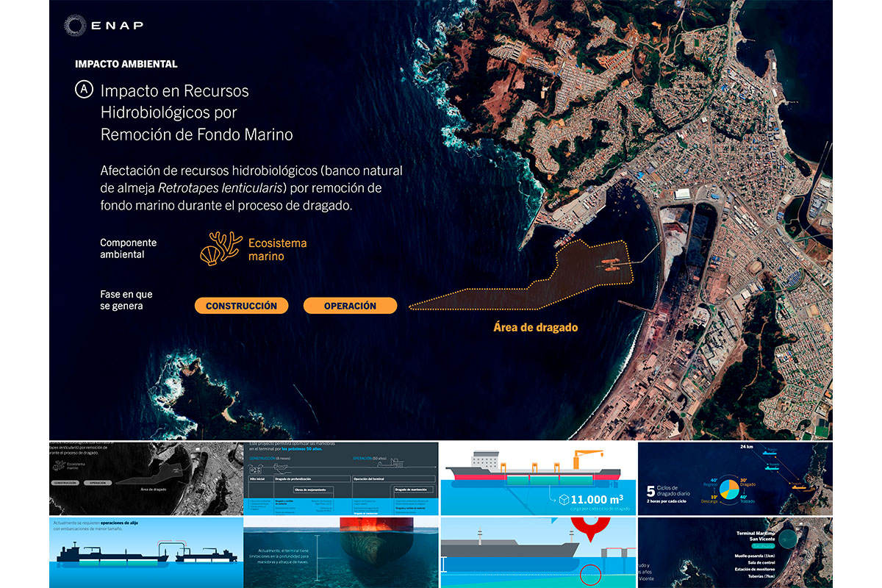Select the CONSTRUCCIÓN phase pill
The width and height of the screenshot is (882, 588).
tap(241, 306)
